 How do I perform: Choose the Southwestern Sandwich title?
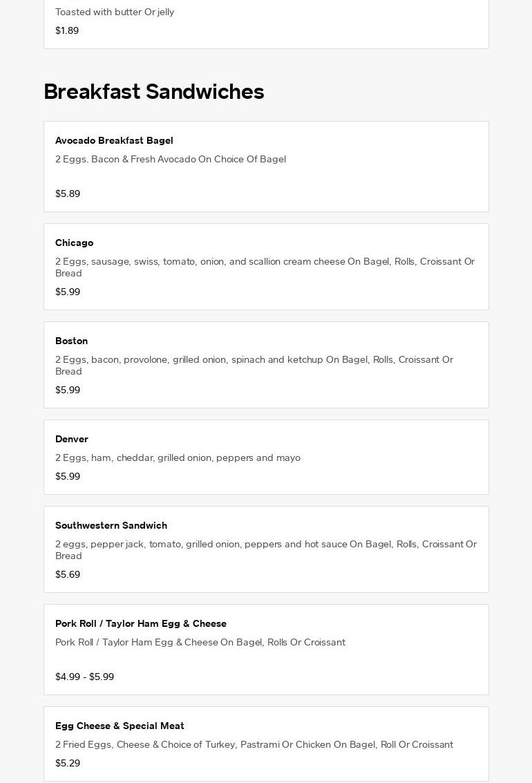click(111, 525)
